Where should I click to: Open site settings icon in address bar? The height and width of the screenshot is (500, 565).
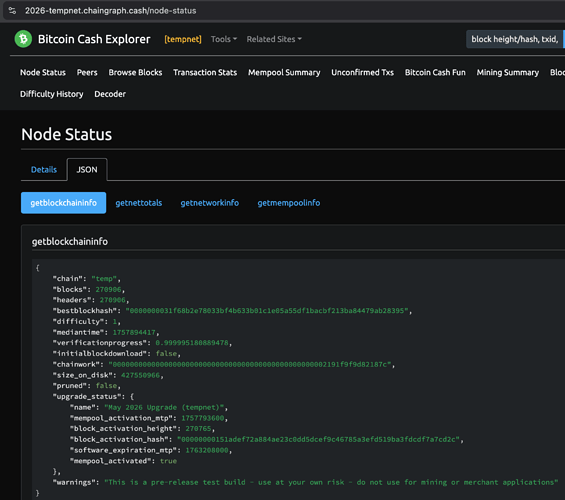(12, 10)
